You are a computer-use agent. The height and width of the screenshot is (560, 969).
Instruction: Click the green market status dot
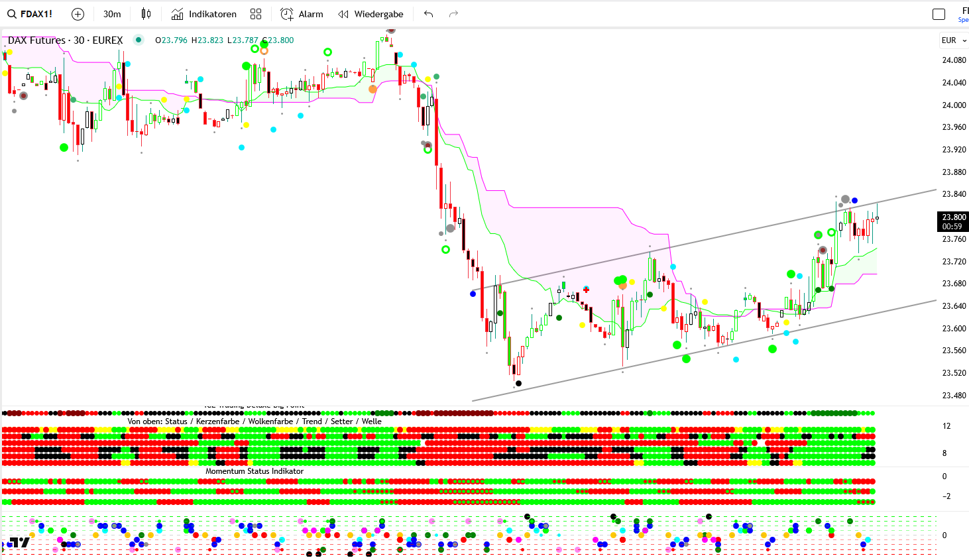tap(139, 40)
